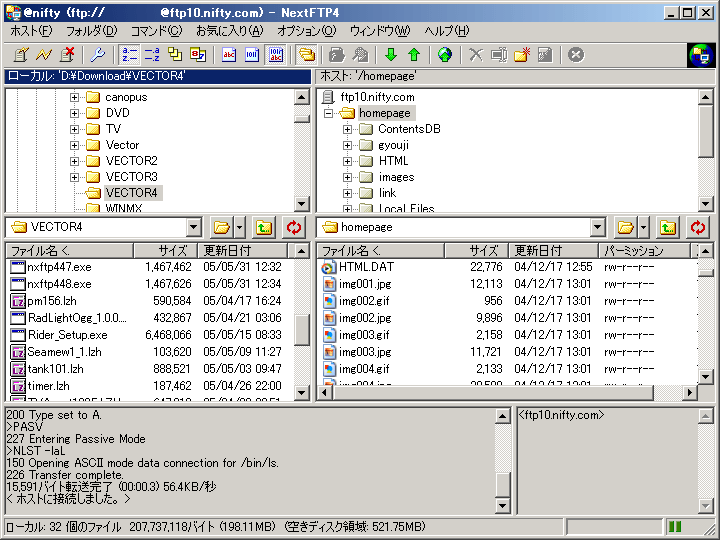Refresh the host file list
Viewport: 720px width, 540px height.
coord(698,227)
